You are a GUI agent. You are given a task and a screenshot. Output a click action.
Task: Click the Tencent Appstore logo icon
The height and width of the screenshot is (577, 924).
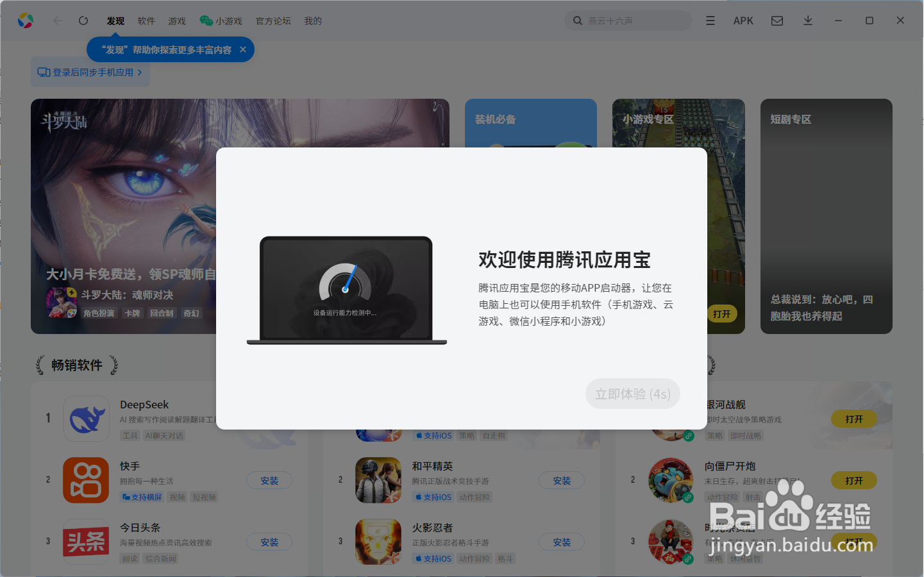click(26, 20)
